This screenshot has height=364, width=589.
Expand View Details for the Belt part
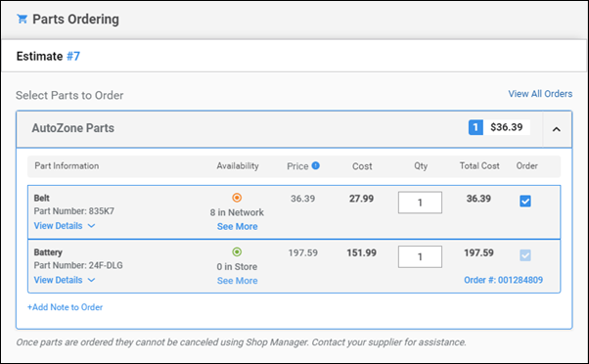pyautogui.click(x=65, y=226)
